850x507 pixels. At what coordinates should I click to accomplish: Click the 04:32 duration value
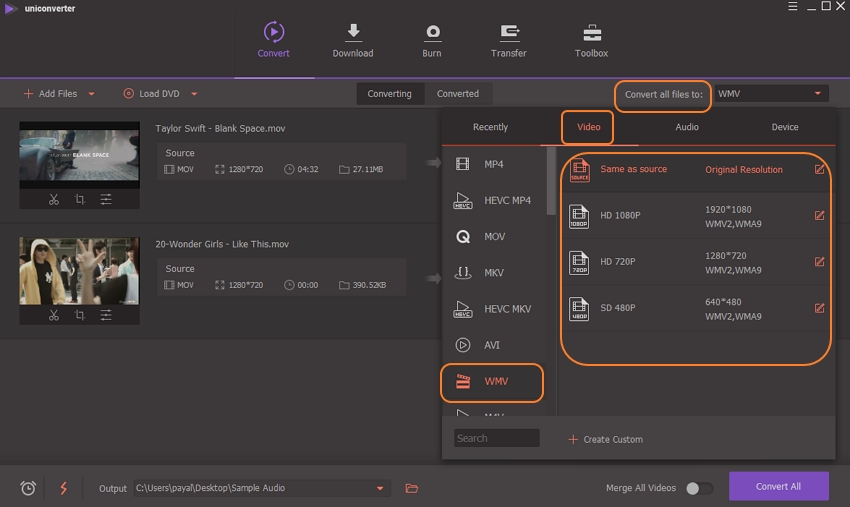point(307,169)
